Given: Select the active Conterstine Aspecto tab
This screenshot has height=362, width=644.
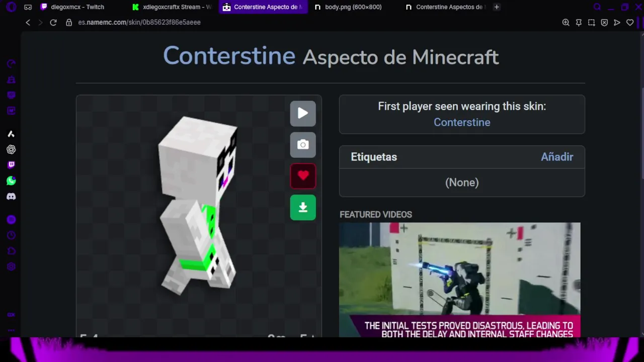Looking at the screenshot, I should click(263, 7).
